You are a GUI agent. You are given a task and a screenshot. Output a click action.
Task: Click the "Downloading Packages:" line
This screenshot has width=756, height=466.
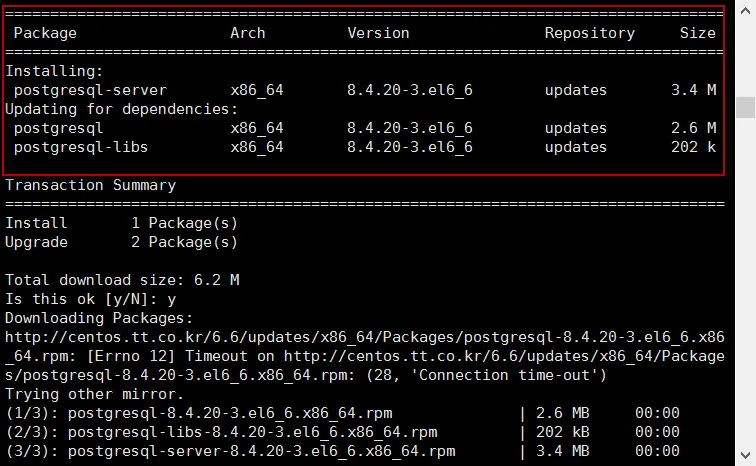point(99,319)
